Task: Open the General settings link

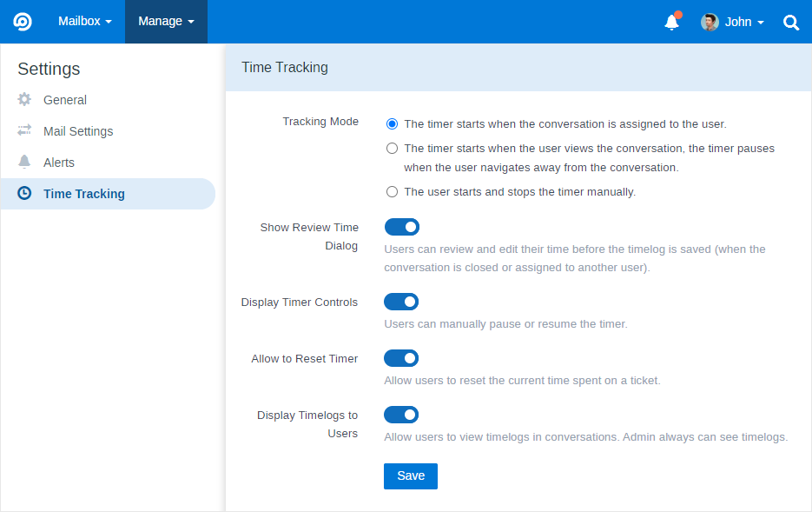Action: coord(64,99)
